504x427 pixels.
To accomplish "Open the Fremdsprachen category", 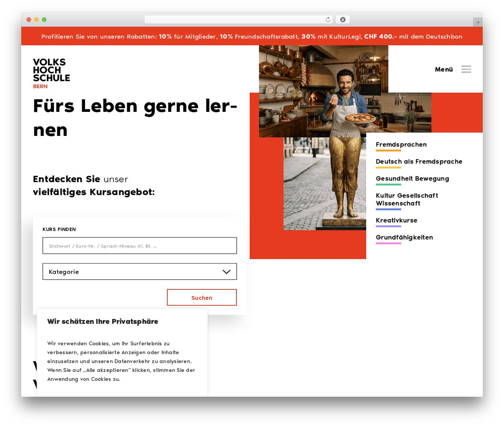I will 401,145.
